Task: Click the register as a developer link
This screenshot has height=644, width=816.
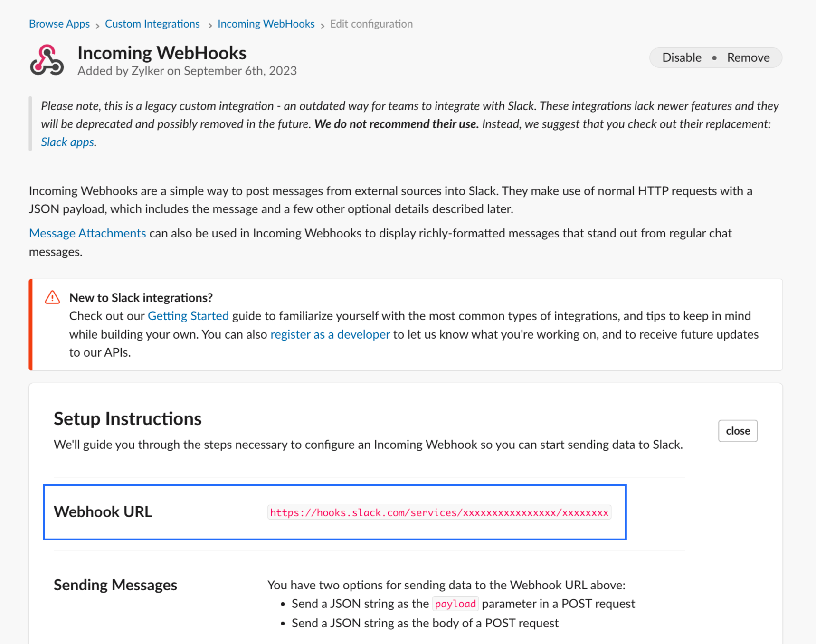Action: tap(330, 334)
